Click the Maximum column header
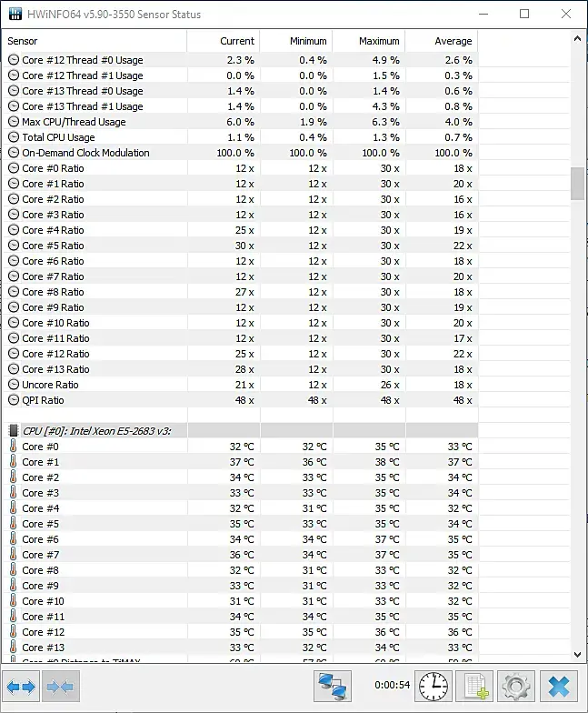Viewport: 588px width, 713px height. pyautogui.click(x=369, y=41)
